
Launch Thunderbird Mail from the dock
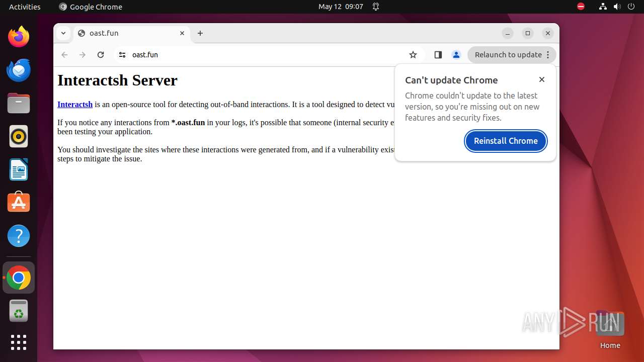point(19,70)
